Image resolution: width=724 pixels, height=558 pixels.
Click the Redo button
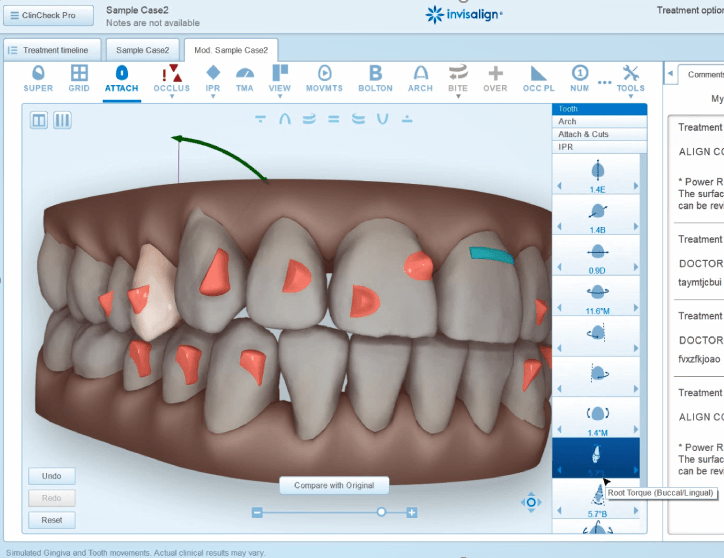[52, 498]
